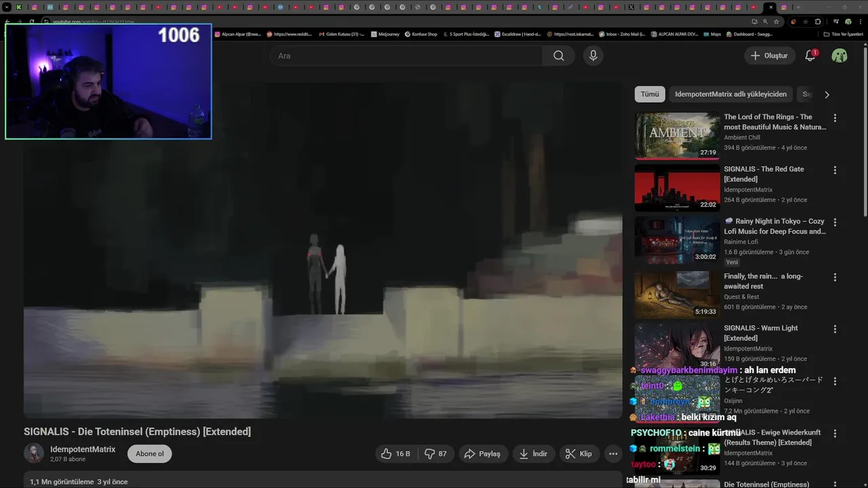Click the zoom magnifier icon in address bar
The width and height of the screenshot is (868, 488).
point(765,22)
